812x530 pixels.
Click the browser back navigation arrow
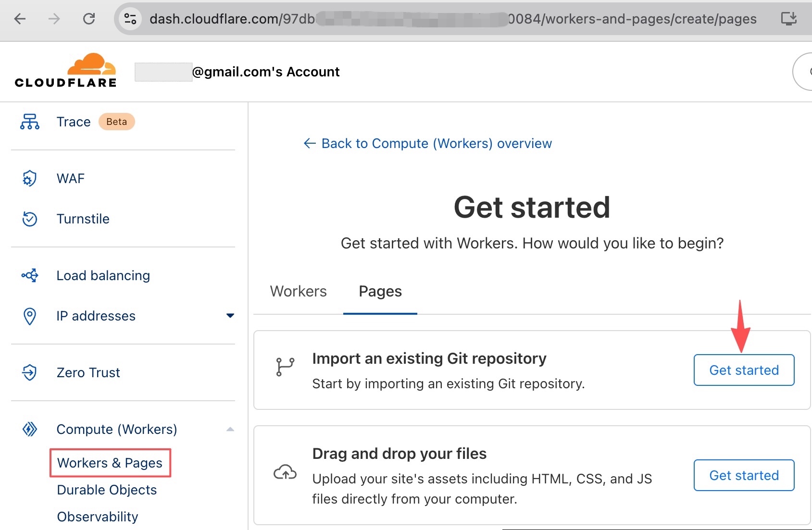click(x=19, y=19)
